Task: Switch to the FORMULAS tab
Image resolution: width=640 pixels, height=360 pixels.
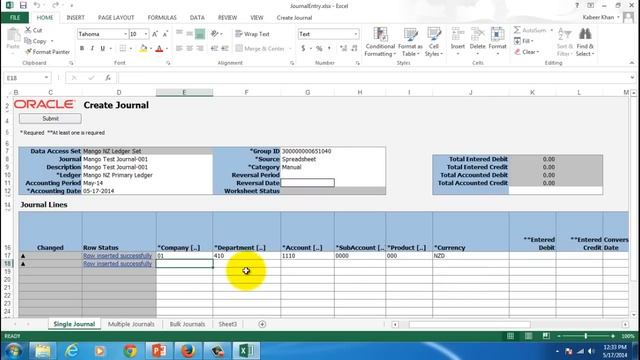Action: pos(162,18)
